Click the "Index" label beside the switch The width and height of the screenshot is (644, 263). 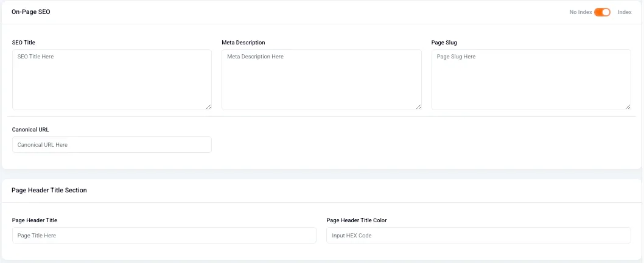(x=625, y=12)
